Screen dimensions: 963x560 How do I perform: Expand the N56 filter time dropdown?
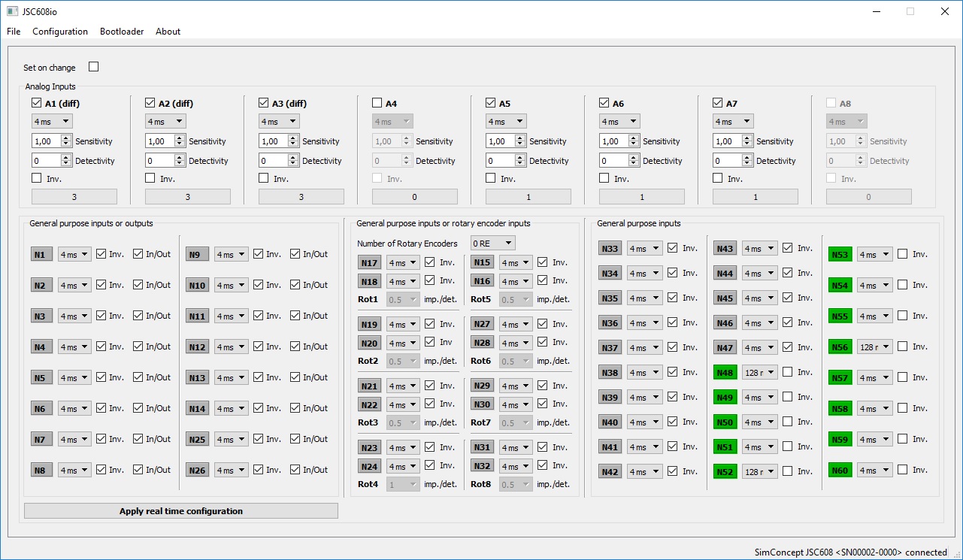(x=874, y=347)
